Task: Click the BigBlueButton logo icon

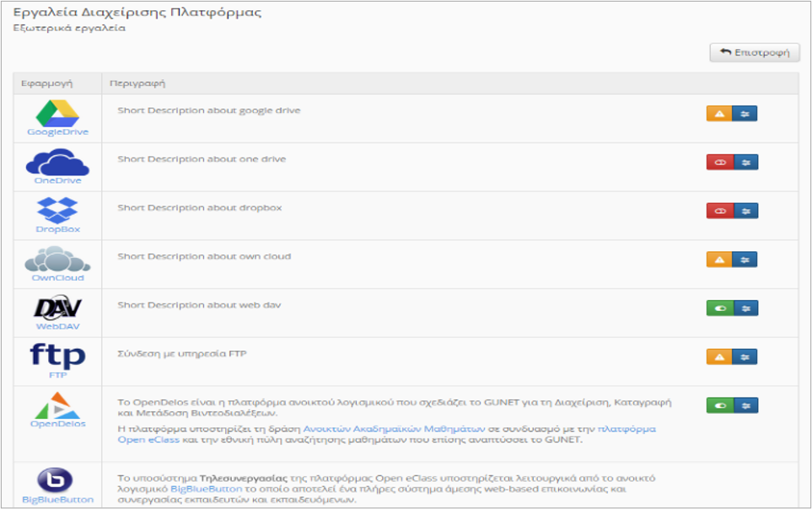Action: coord(57,480)
